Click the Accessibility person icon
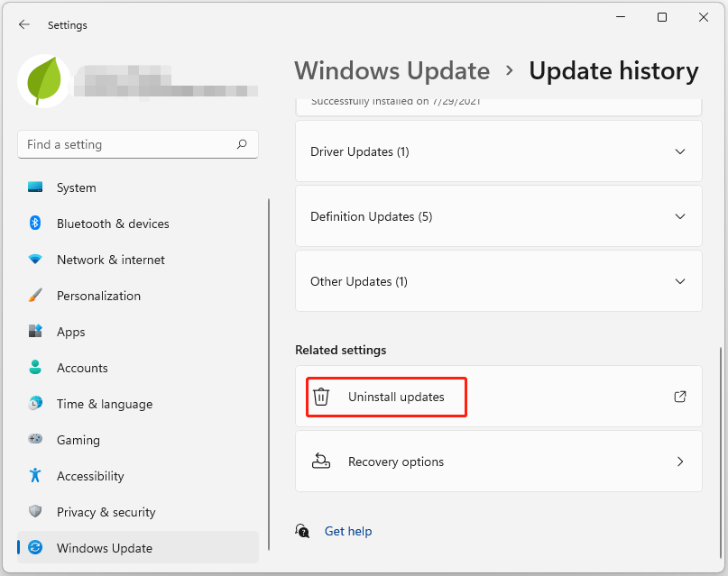728x576 pixels. [35, 476]
